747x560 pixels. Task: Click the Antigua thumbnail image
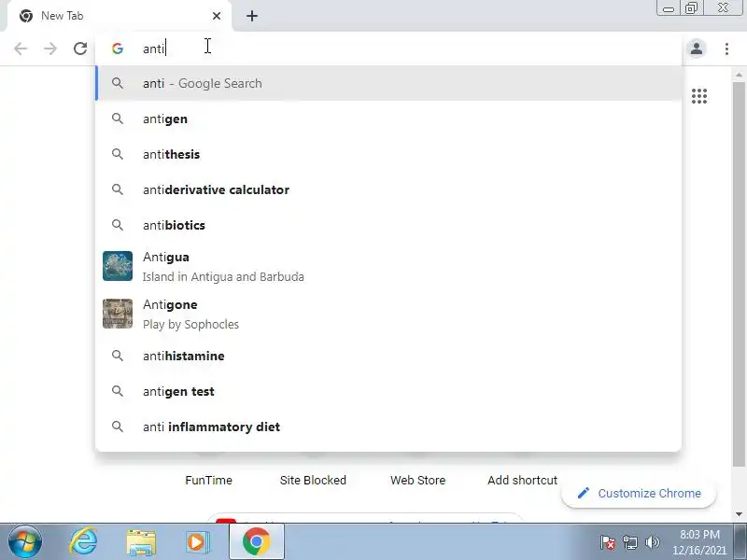click(x=118, y=266)
